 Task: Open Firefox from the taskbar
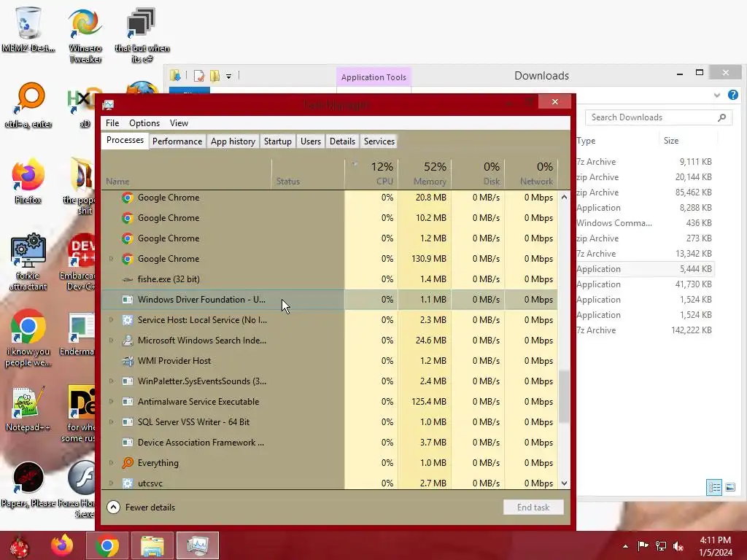tap(62, 546)
